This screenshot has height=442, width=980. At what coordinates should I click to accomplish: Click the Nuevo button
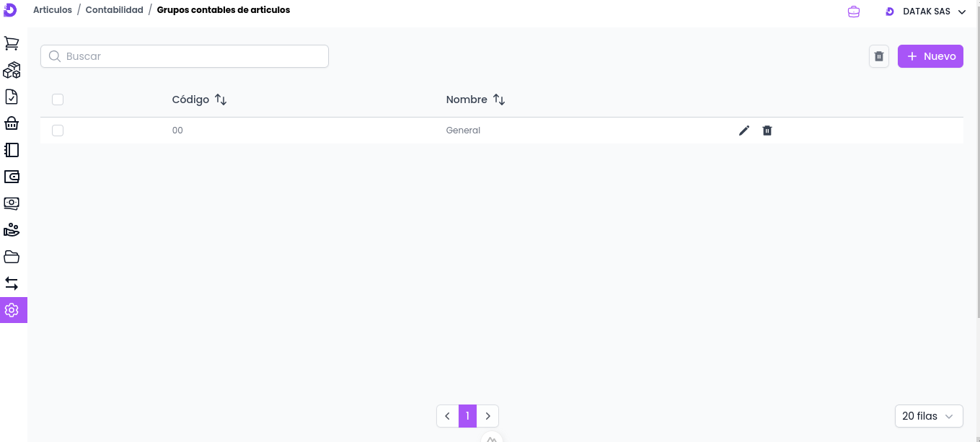click(x=930, y=56)
